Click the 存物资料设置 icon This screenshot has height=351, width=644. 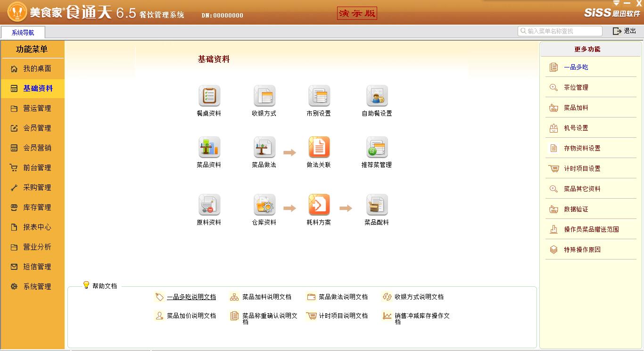554,148
